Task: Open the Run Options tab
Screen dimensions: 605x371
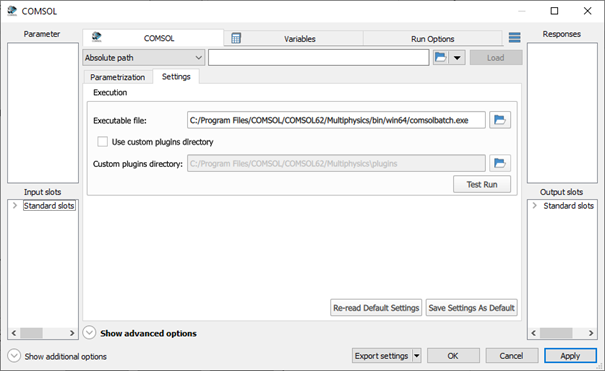Action: [x=433, y=39]
